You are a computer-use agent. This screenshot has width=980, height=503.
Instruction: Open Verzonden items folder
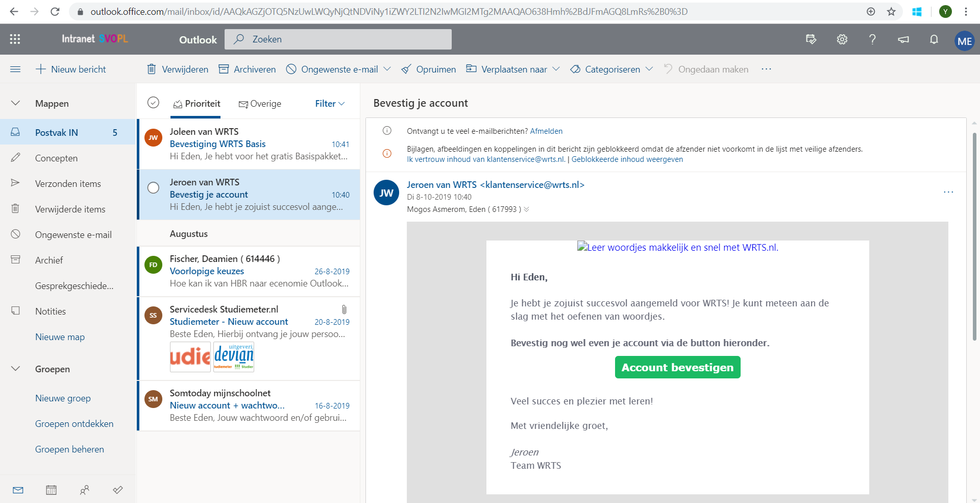(68, 183)
